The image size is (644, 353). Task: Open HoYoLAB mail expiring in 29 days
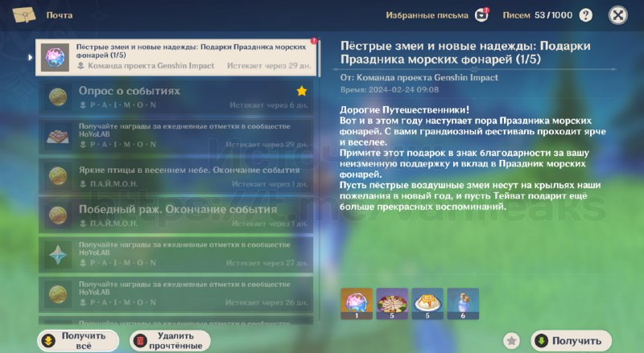pyautogui.click(x=175, y=136)
